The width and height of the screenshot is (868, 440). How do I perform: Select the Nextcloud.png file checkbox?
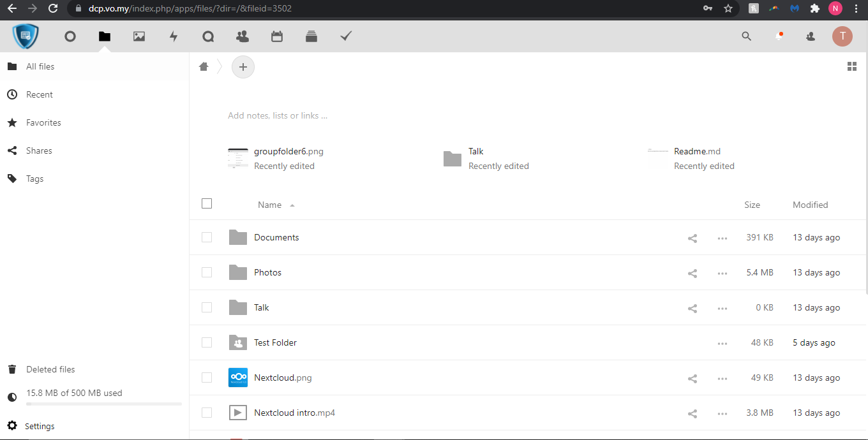click(207, 378)
